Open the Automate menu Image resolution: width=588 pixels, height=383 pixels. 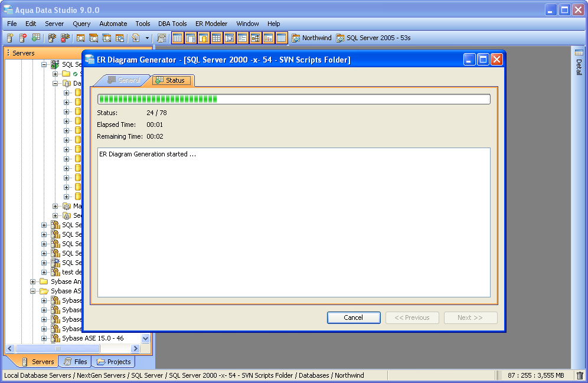(x=113, y=24)
